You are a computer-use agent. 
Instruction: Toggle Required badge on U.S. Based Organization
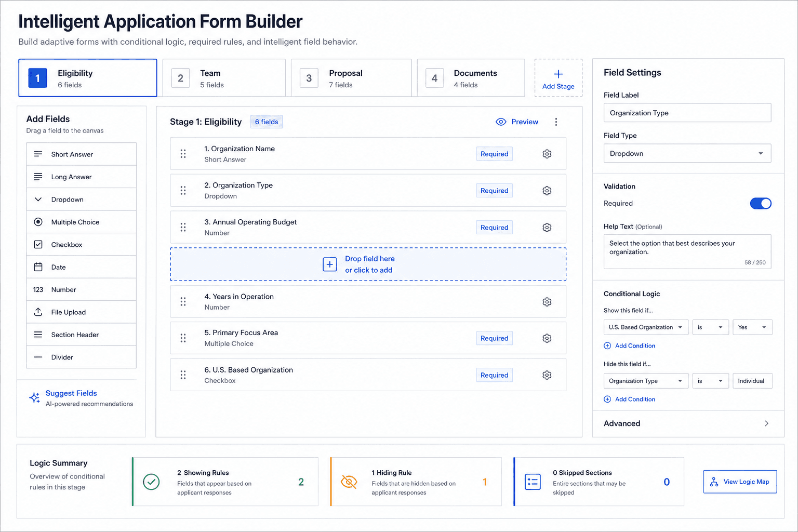tap(494, 375)
